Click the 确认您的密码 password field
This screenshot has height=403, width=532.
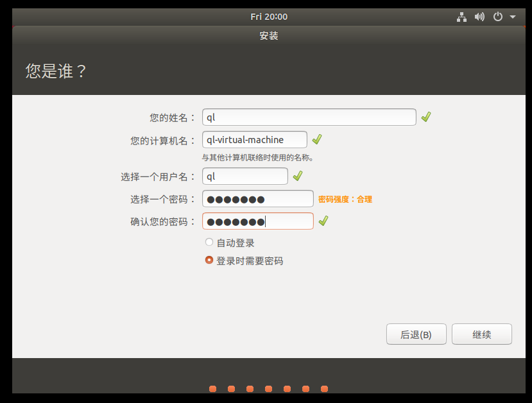pyautogui.click(x=257, y=221)
